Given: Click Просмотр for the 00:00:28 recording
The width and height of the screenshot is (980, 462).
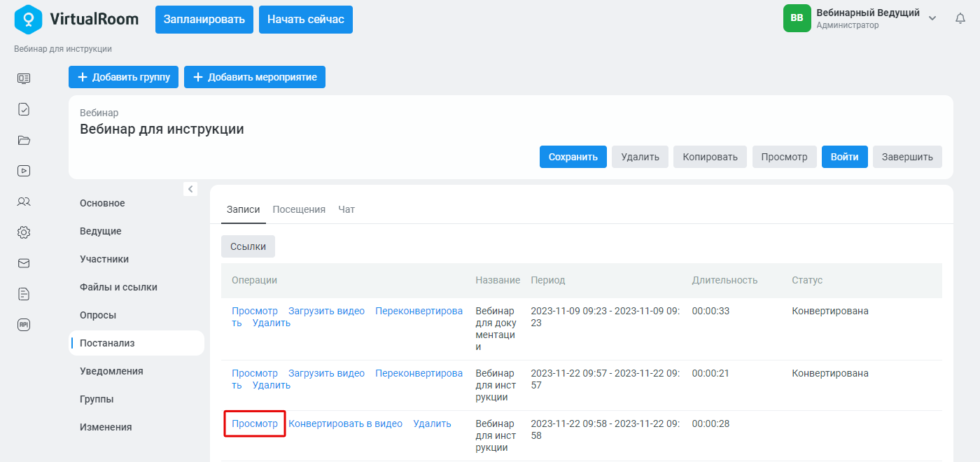Looking at the screenshot, I should 255,423.
